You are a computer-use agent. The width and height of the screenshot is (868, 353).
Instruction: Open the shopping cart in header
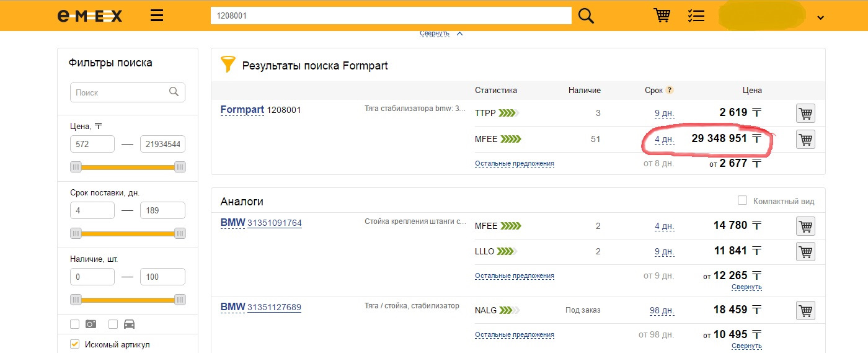[x=662, y=16]
